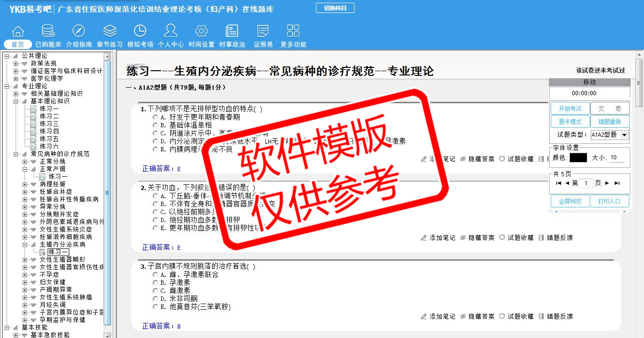Screen dimensions: 644x338
Task: Expand the 病理妊娠 tree node
Action: 25,184
